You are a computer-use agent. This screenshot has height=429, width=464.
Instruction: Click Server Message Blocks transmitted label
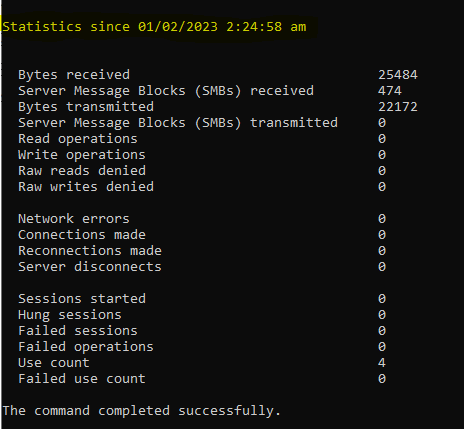(x=178, y=123)
